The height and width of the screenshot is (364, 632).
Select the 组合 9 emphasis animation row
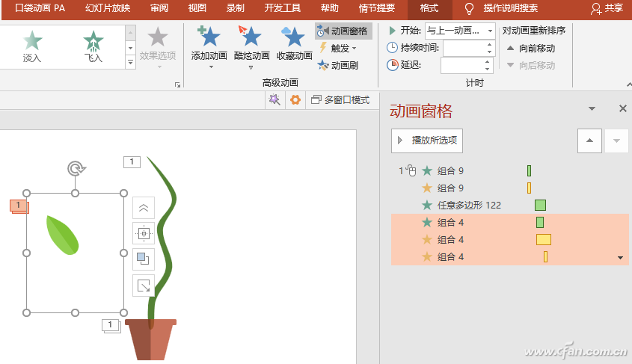510,188
